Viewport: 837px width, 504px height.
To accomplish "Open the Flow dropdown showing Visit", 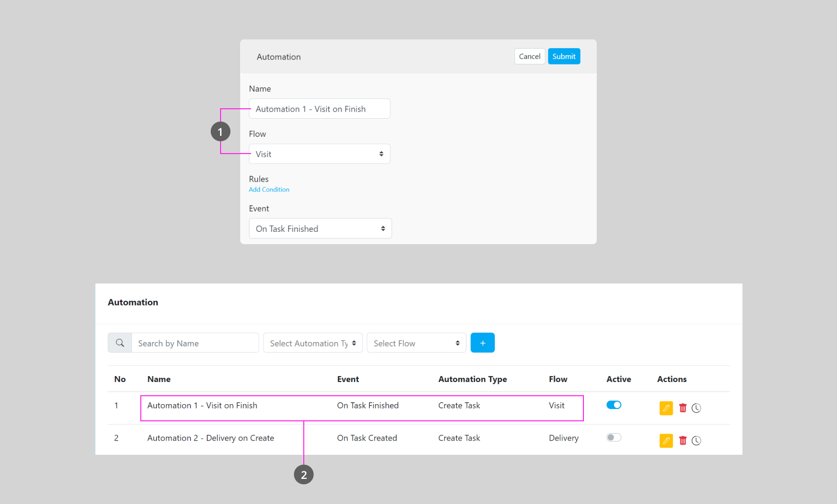I will [x=319, y=154].
